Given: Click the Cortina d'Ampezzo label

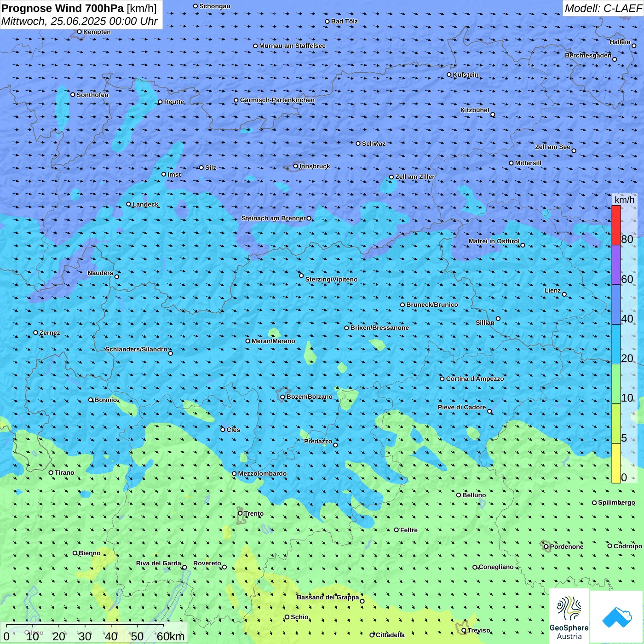Looking at the screenshot, I should (x=475, y=379).
